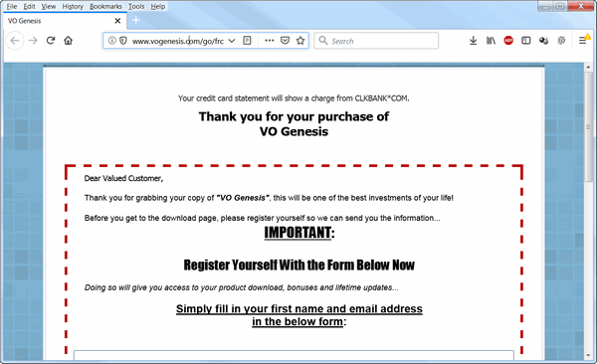Open the File menu

[x=12, y=7]
